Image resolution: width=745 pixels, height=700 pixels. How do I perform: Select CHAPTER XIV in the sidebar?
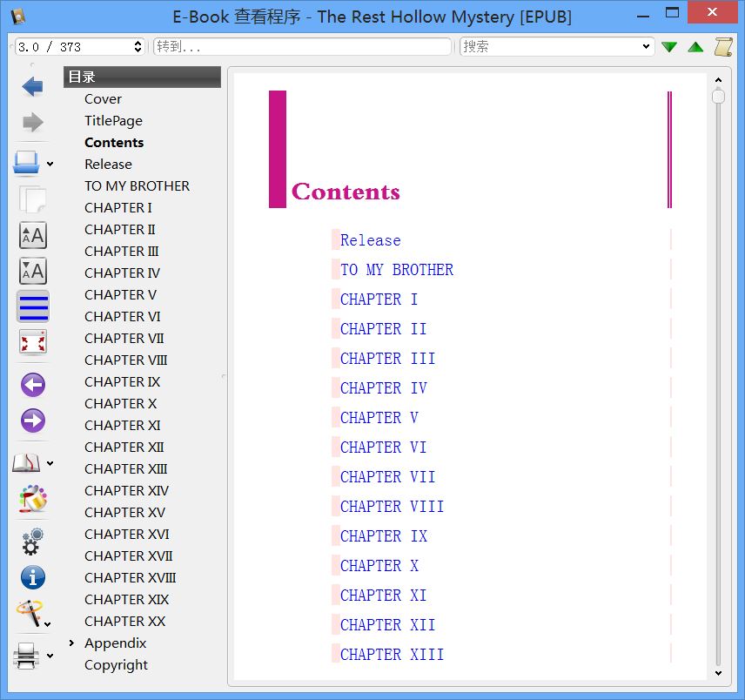(126, 490)
